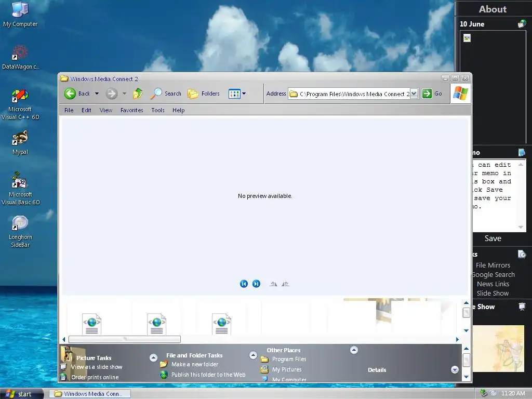532x399 pixels.
Task: Click the Views grid icon
Action: click(x=234, y=94)
